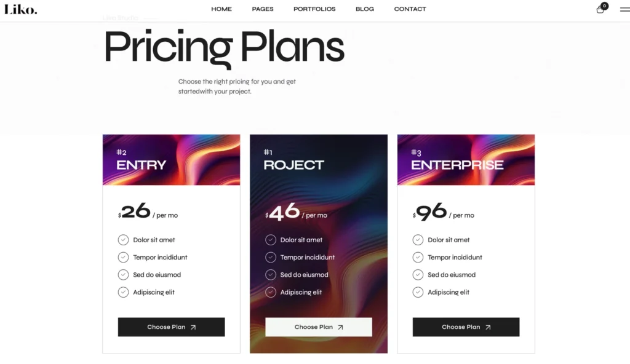Click checkmark beside middle plan's Sed do eiusmod
The height and width of the screenshot is (364, 630).
click(271, 275)
